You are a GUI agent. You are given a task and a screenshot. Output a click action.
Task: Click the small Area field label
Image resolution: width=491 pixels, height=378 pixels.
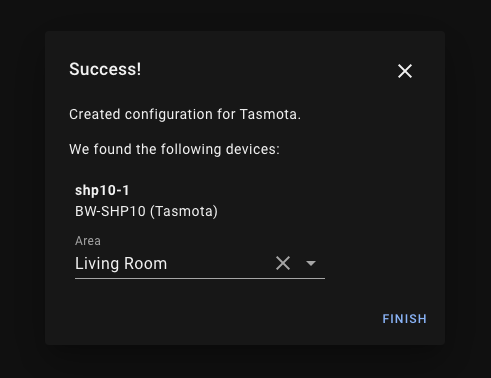tap(88, 241)
